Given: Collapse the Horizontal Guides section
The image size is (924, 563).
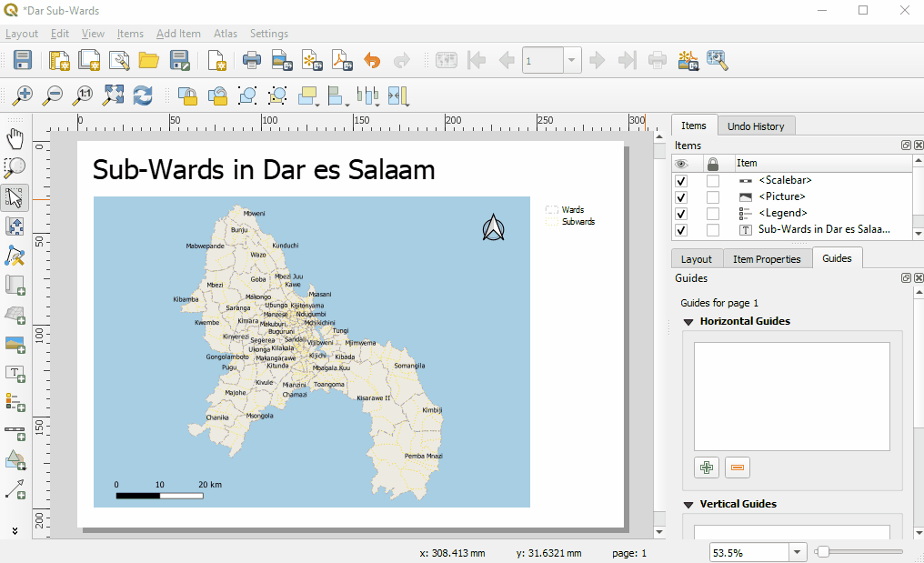Looking at the screenshot, I should [688, 322].
